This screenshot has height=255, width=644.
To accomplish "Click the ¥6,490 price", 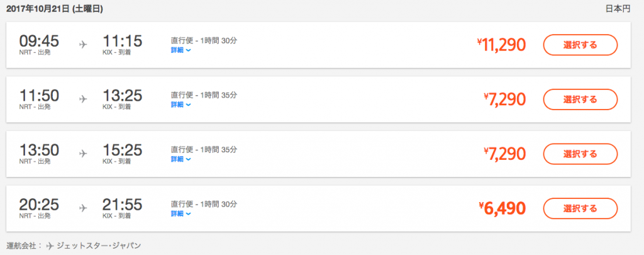I will [502, 208].
